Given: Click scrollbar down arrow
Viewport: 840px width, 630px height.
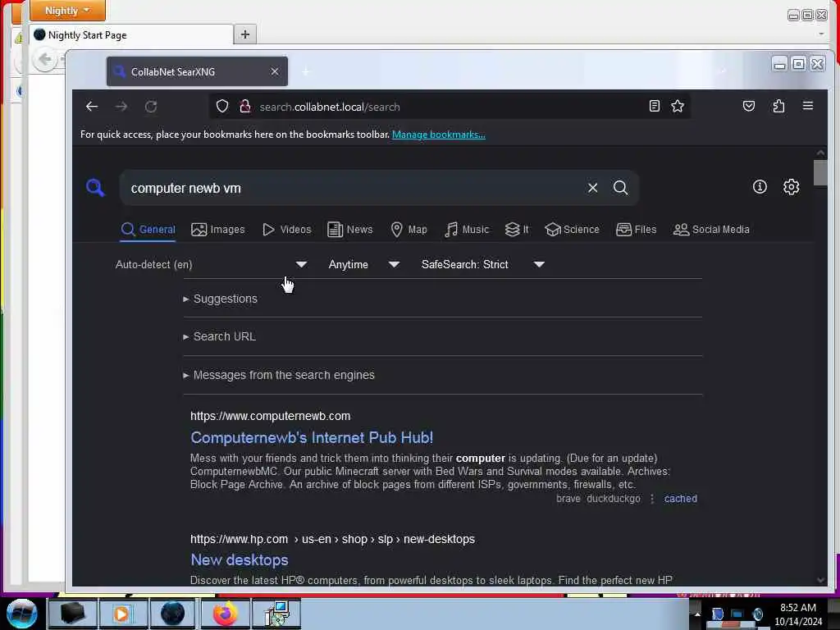Looking at the screenshot, I should click(x=820, y=580).
